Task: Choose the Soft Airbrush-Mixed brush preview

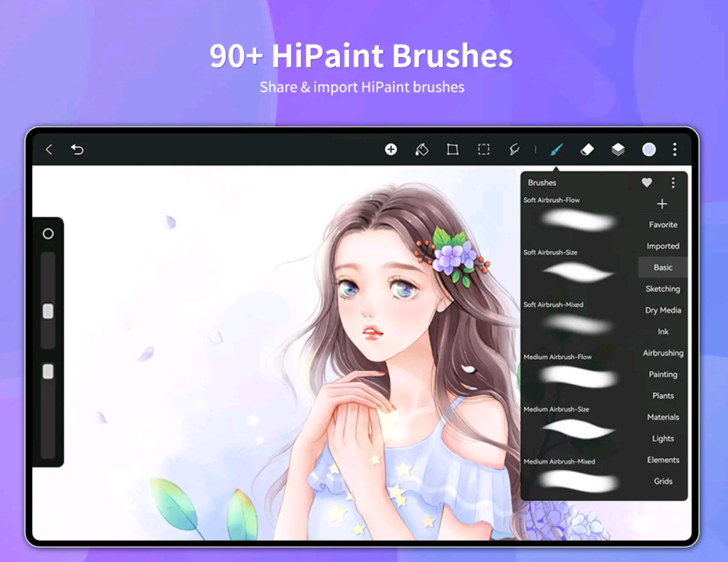Action: pyautogui.click(x=579, y=325)
